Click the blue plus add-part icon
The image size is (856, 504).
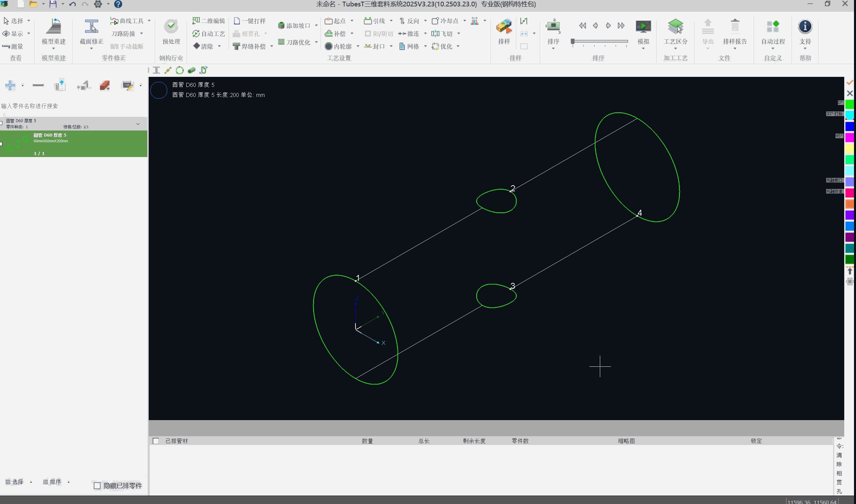[10, 85]
